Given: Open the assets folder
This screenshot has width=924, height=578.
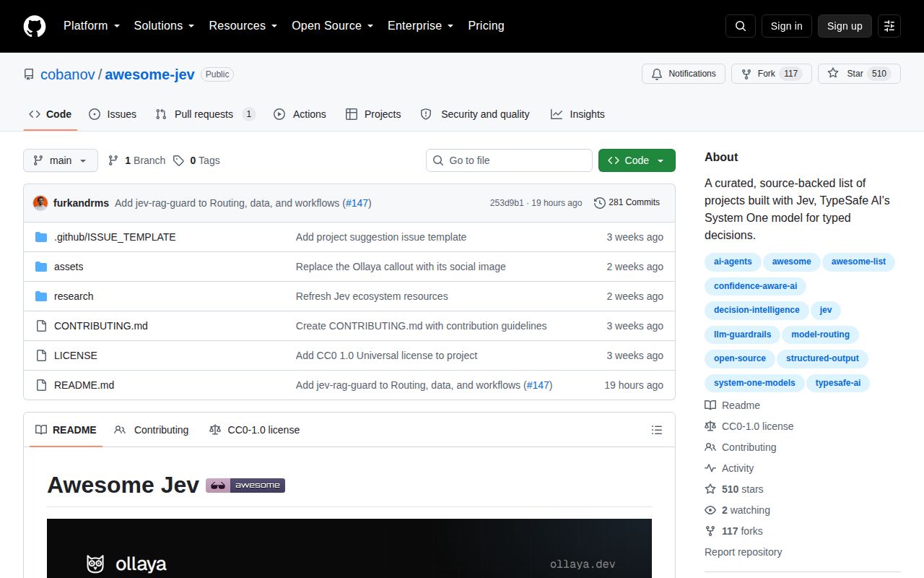Looking at the screenshot, I should (x=69, y=267).
